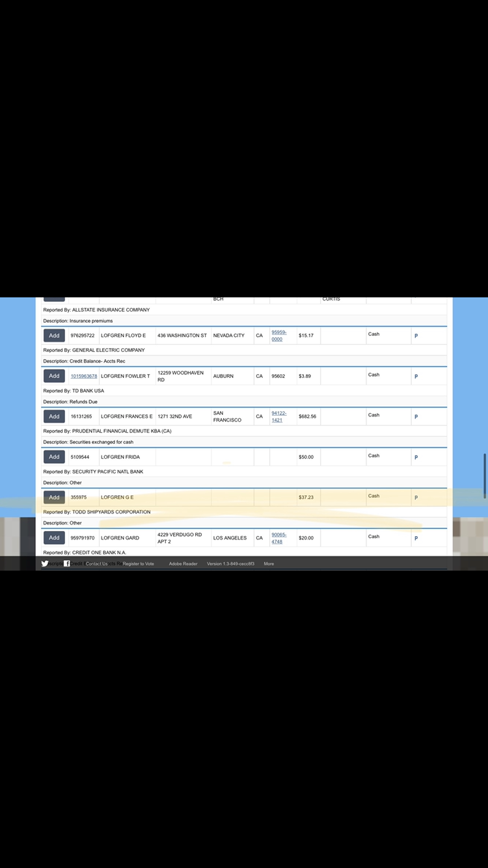The image size is (488, 868).
Task: Add the LOFGREN FLOYD E property
Action: pos(54,336)
